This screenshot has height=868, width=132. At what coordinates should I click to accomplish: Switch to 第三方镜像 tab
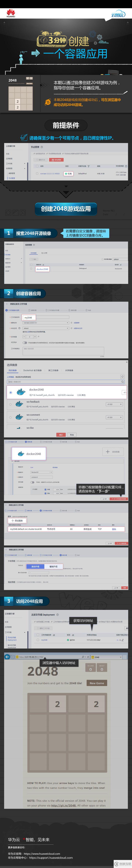53,370
